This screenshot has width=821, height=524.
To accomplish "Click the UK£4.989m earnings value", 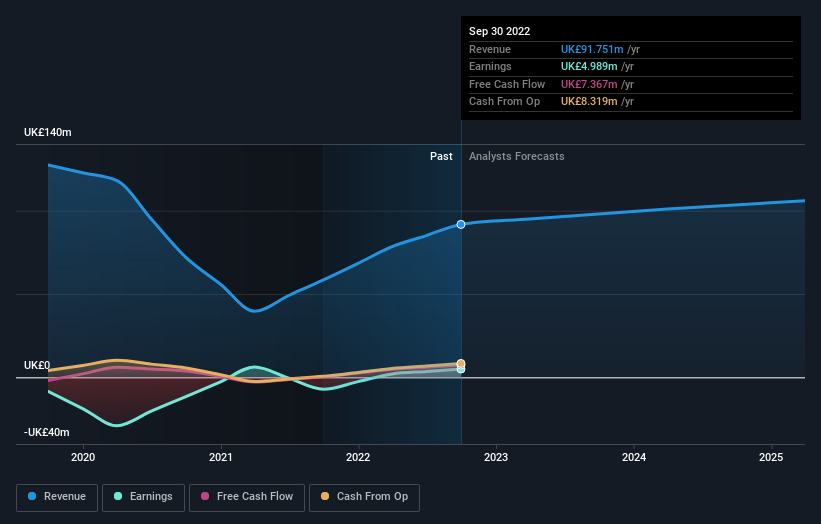I will click(589, 66).
